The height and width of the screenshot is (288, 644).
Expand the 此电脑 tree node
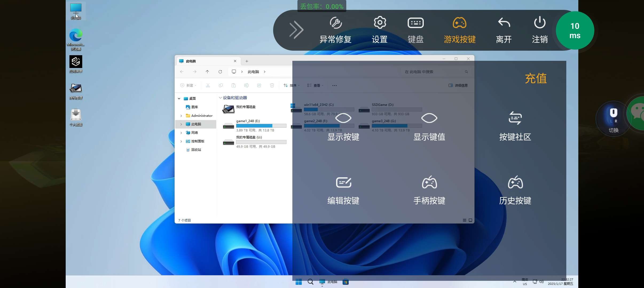coord(181,124)
